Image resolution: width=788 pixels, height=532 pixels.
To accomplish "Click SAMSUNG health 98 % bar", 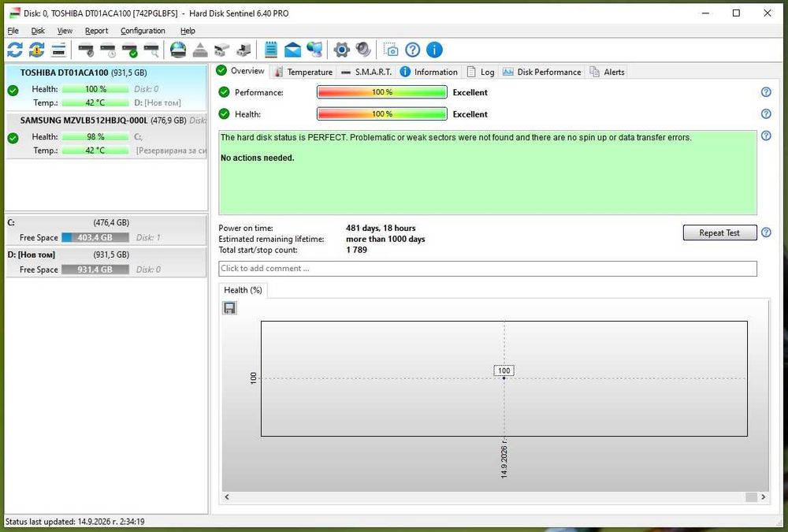I will (x=95, y=137).
